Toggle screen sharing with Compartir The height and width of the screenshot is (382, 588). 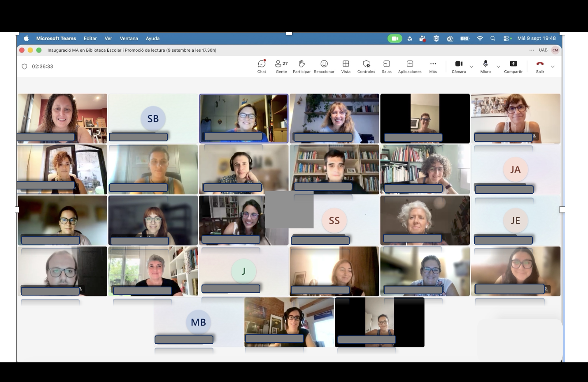(x=513, y=67)
